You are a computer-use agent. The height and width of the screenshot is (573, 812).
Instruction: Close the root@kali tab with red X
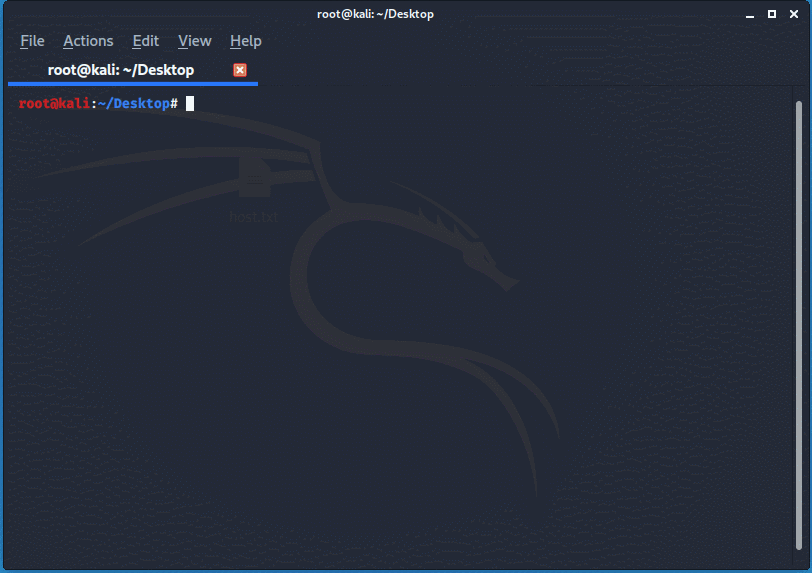(240, 70)
